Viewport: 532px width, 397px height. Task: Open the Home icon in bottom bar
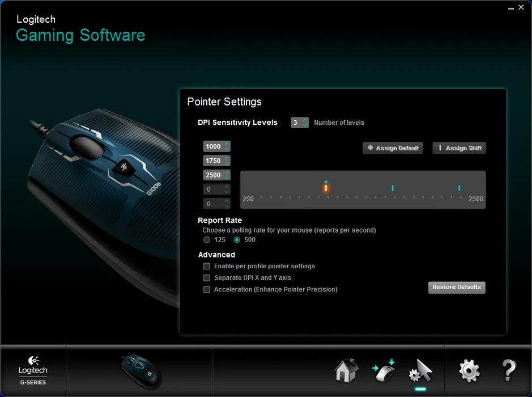[x=347, y=371]
